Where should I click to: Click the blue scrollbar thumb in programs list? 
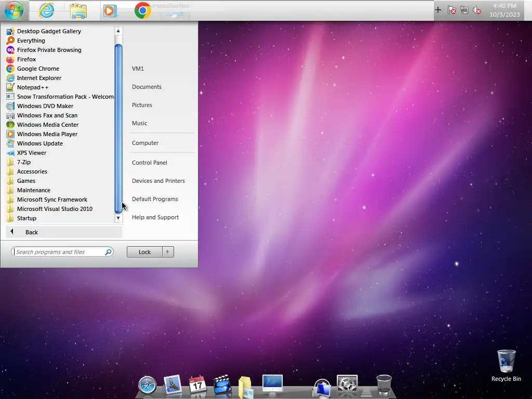(x=118, y=128)
